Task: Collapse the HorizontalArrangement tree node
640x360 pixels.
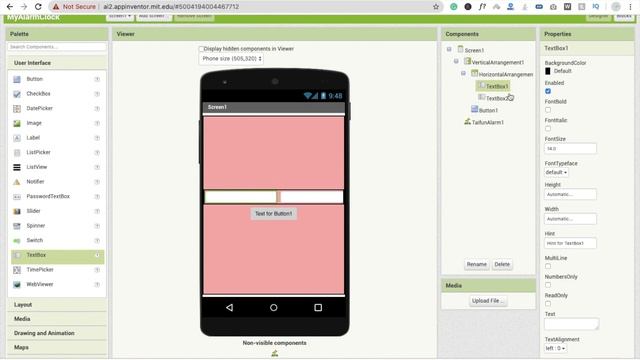Action: [463, 73]
